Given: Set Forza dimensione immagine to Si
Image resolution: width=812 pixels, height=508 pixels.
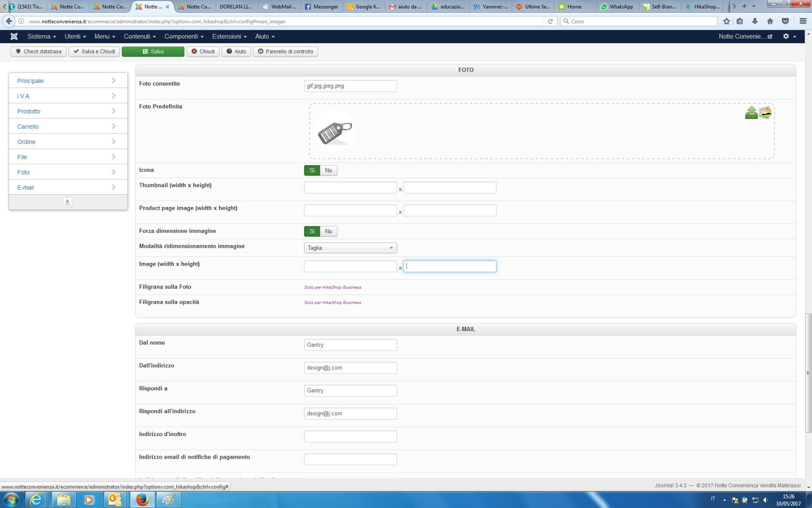Looking at the screenshot, I should (x=312, y=231).
